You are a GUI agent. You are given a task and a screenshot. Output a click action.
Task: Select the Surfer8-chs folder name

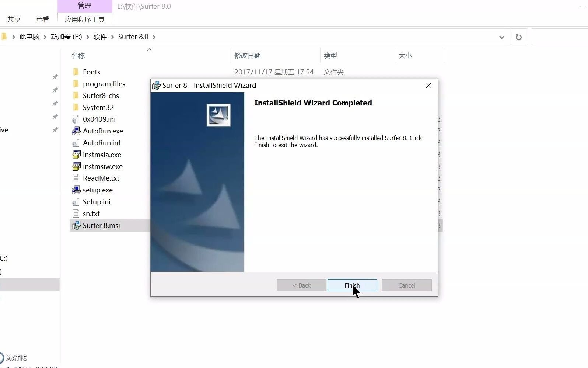coord(101,96)
